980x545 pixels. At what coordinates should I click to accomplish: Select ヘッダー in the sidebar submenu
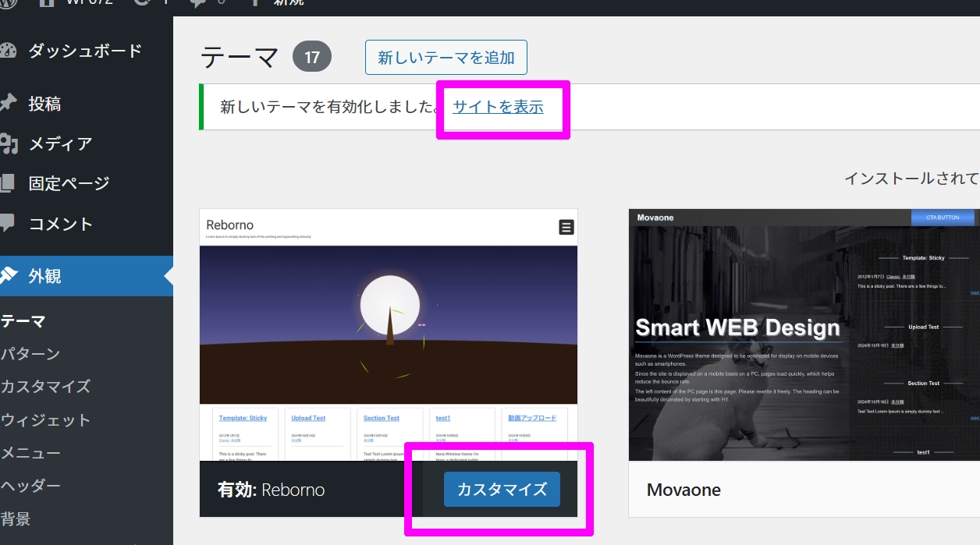tap(30, 486)
